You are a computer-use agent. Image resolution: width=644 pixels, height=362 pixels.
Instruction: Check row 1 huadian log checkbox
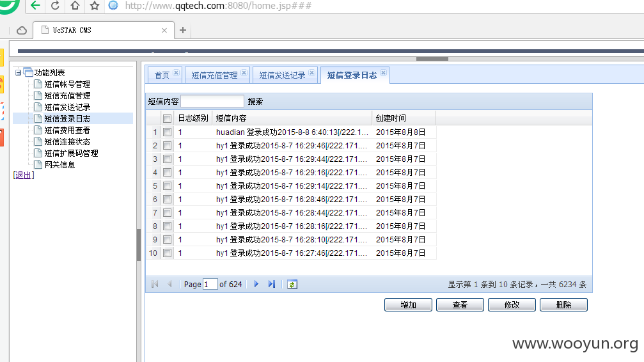pyautogui.click(x=167, y=132)
